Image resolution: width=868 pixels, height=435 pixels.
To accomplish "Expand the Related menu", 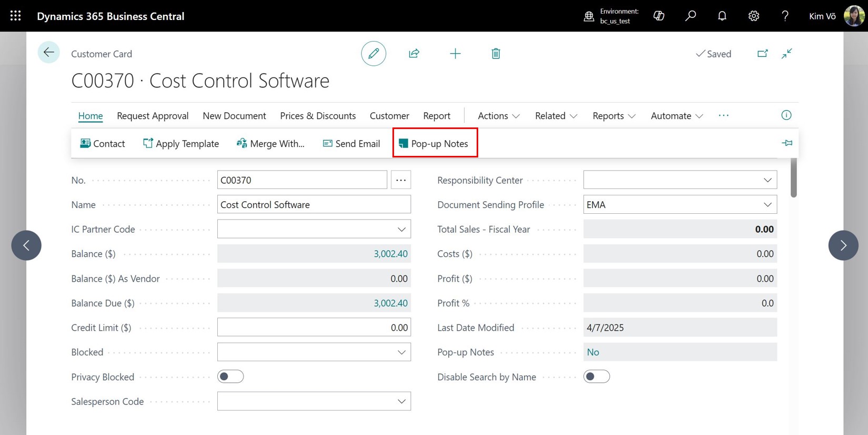I will pyautogui.click(x=556, y=115).
